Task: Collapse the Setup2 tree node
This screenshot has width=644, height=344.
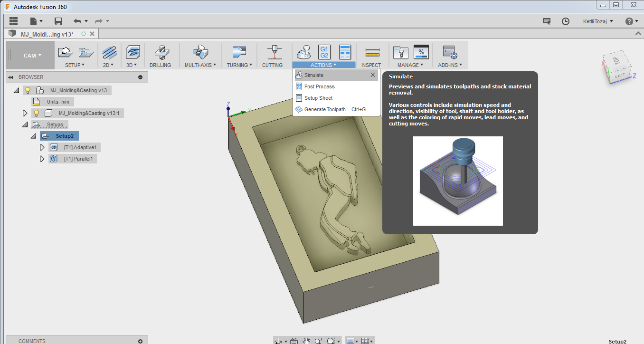Action: coord(34,136)
